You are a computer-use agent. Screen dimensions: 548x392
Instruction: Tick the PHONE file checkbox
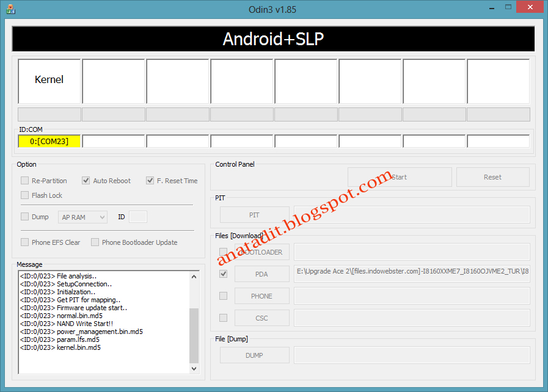coord(224,296)
